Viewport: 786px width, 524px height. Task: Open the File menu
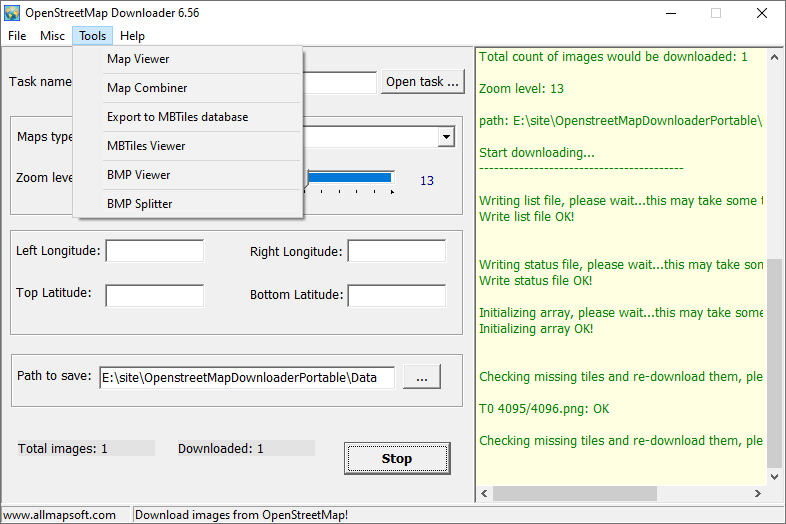pyautogui.click(x=17, y=36)
